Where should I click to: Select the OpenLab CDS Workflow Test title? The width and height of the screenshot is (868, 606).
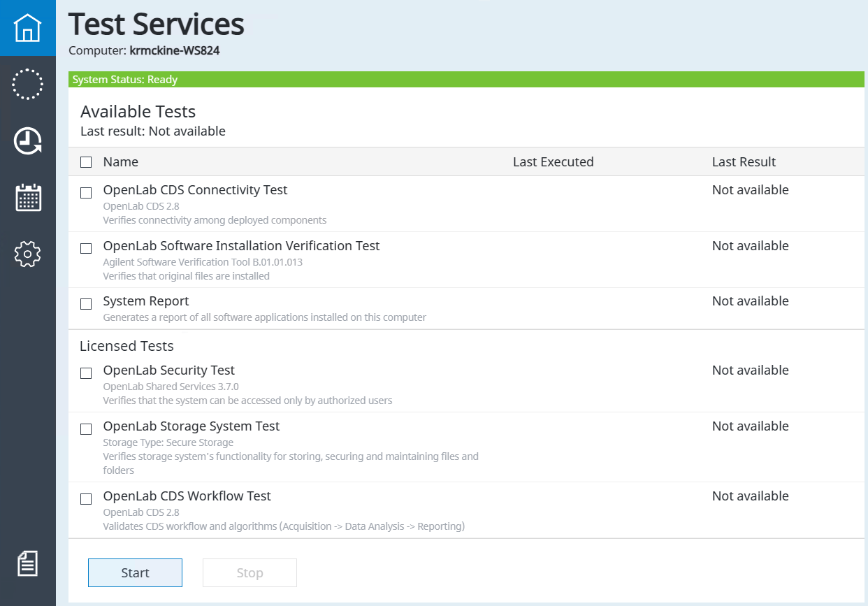[x=187, y=496]
